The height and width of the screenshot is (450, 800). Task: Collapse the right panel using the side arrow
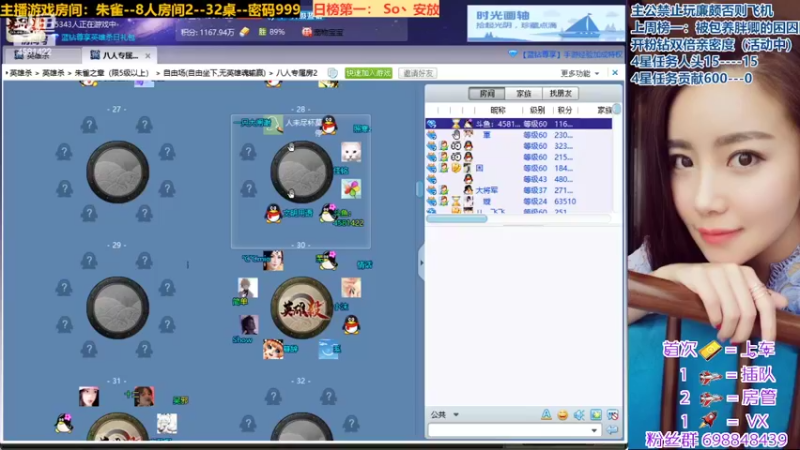point(421,263)
